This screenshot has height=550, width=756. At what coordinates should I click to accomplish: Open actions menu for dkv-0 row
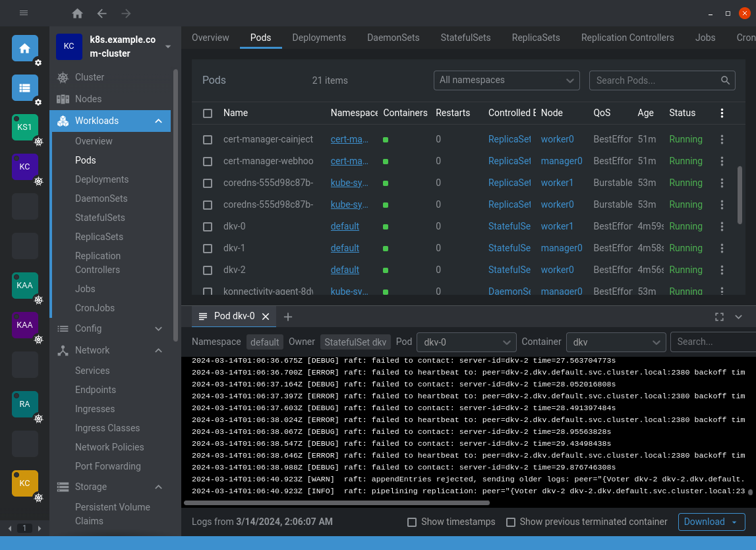722,226
